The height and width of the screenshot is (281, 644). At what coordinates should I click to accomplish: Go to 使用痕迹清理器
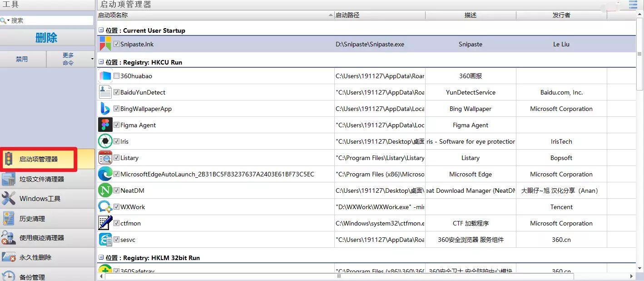pos(47,238)
